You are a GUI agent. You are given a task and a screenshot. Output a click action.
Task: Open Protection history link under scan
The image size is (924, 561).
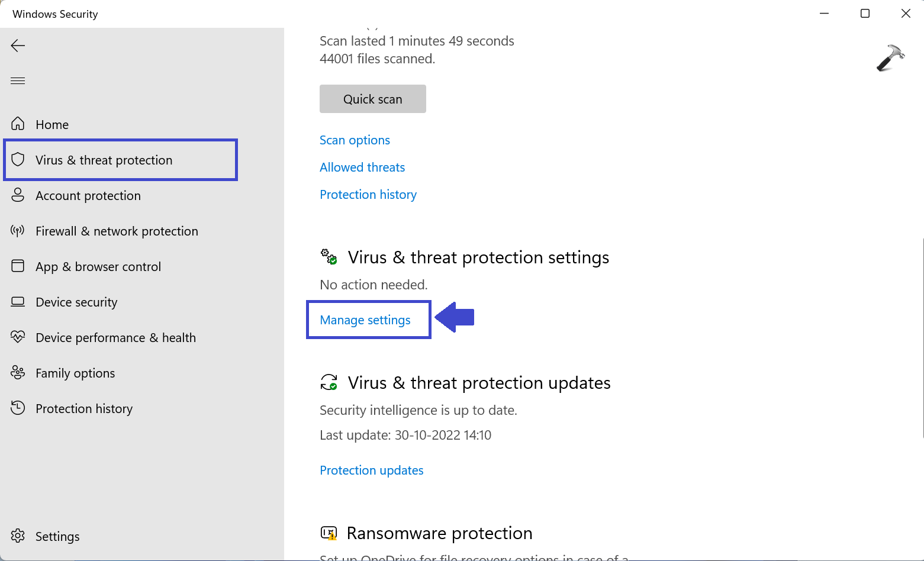[368, 195]
